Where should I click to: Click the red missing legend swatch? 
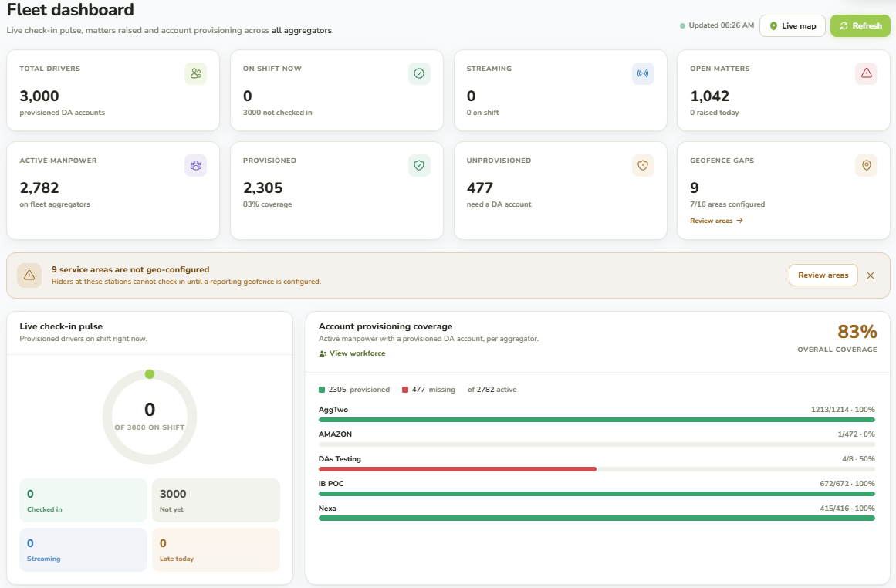point(405,390)
